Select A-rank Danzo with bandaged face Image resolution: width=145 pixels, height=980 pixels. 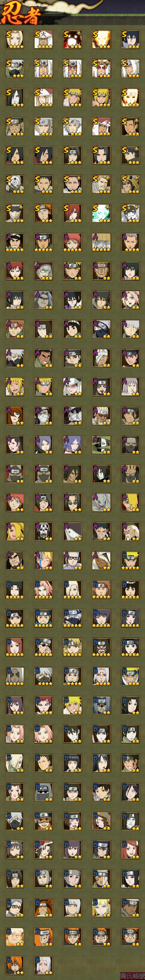click(101, 358)
